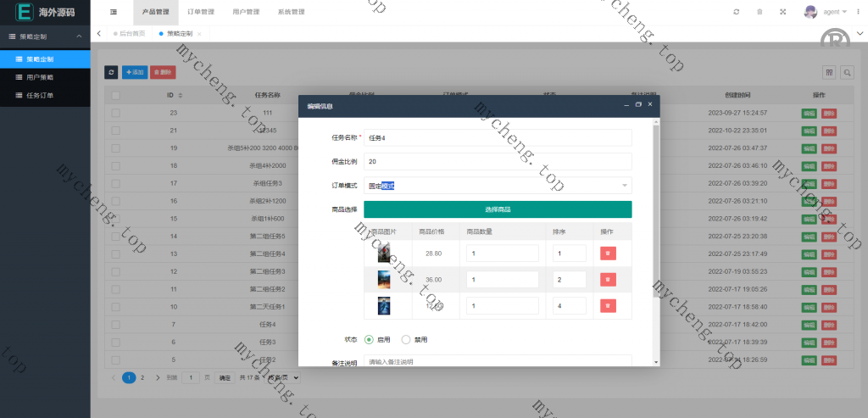Click the blue 添加 button

(134, 73)
